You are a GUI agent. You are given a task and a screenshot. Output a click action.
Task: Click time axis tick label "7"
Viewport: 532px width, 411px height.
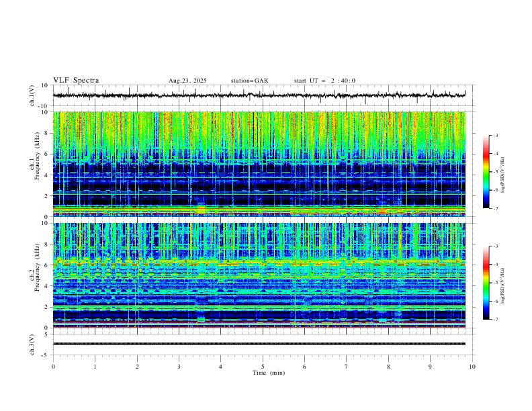point(347,367)
